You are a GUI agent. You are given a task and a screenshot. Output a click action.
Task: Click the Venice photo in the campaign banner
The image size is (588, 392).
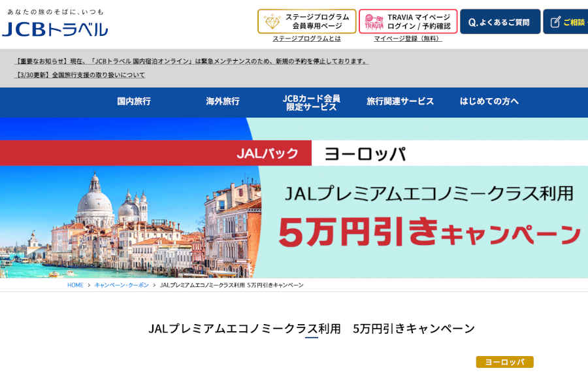(x=130, y=221)
